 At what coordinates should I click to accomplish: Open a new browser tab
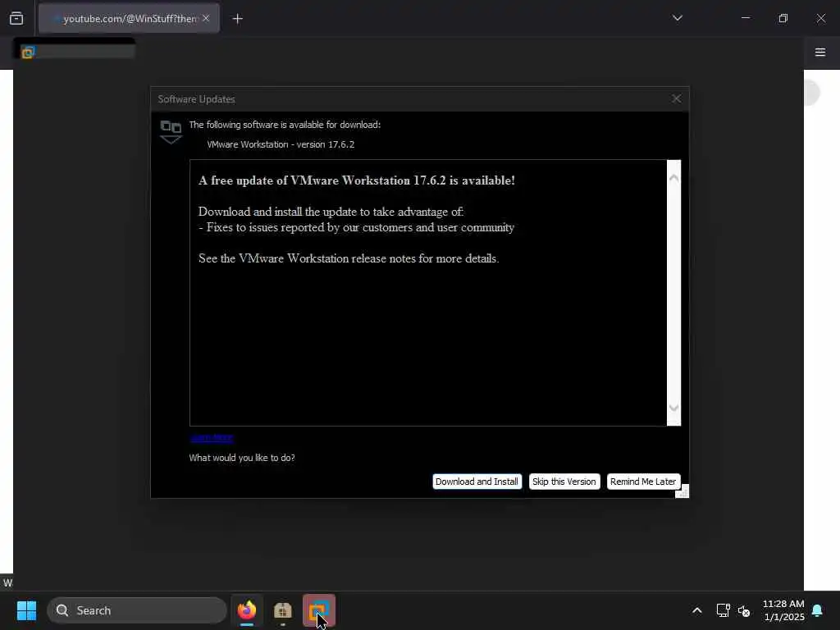click(237, 19)
